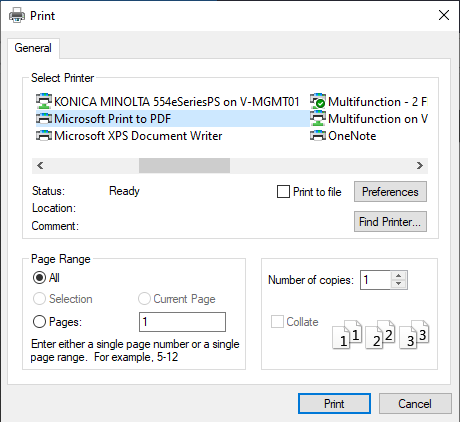Enable the Print to file checkbox

pyautogui.click(x=283, y=192)
